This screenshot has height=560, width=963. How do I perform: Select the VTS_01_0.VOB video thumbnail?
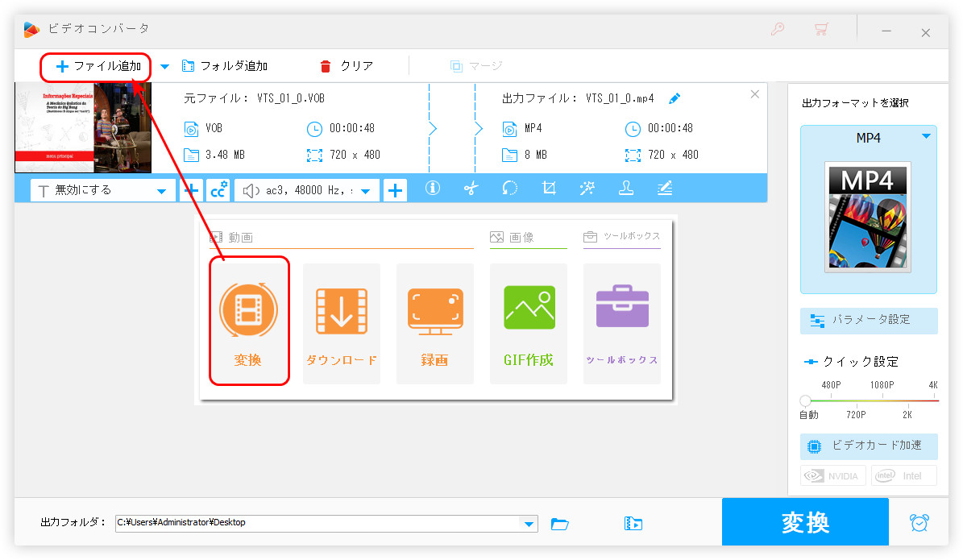click(83, 128)
